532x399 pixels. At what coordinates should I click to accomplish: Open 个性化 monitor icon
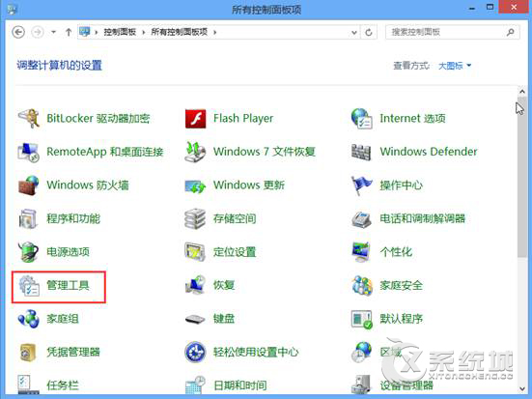361,251
